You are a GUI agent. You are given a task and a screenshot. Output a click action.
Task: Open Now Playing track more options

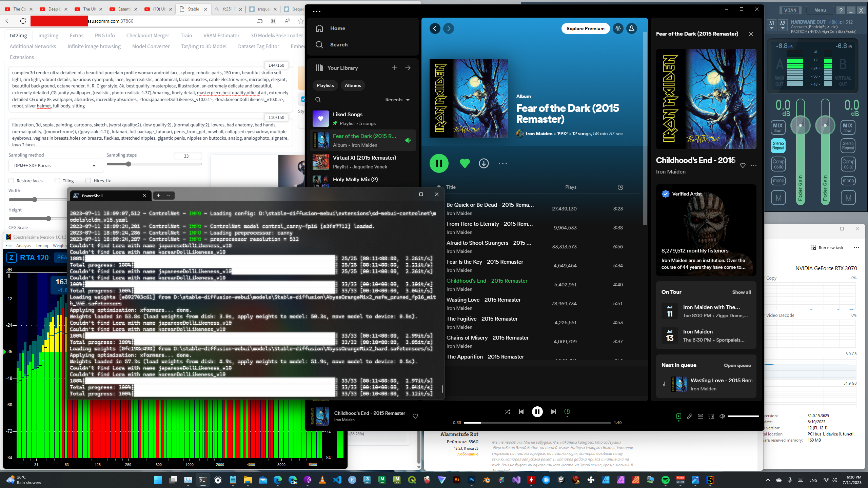point(753,165)
